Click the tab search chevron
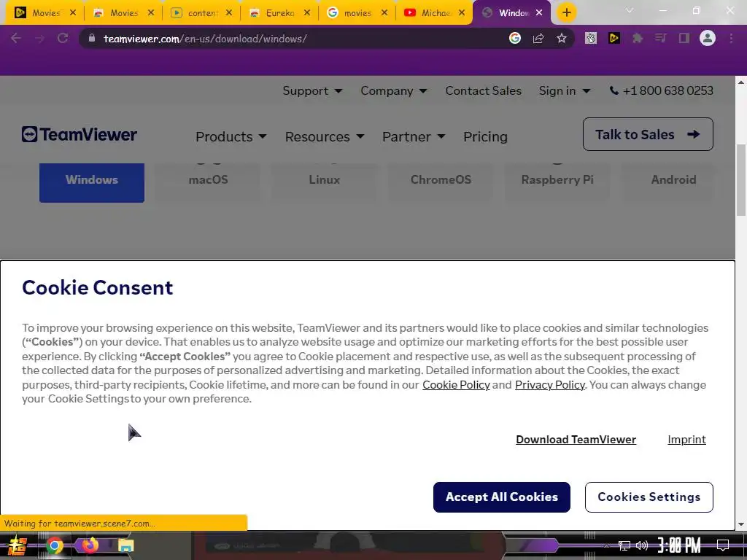This screenshot has width=747, height=560. 629,10
